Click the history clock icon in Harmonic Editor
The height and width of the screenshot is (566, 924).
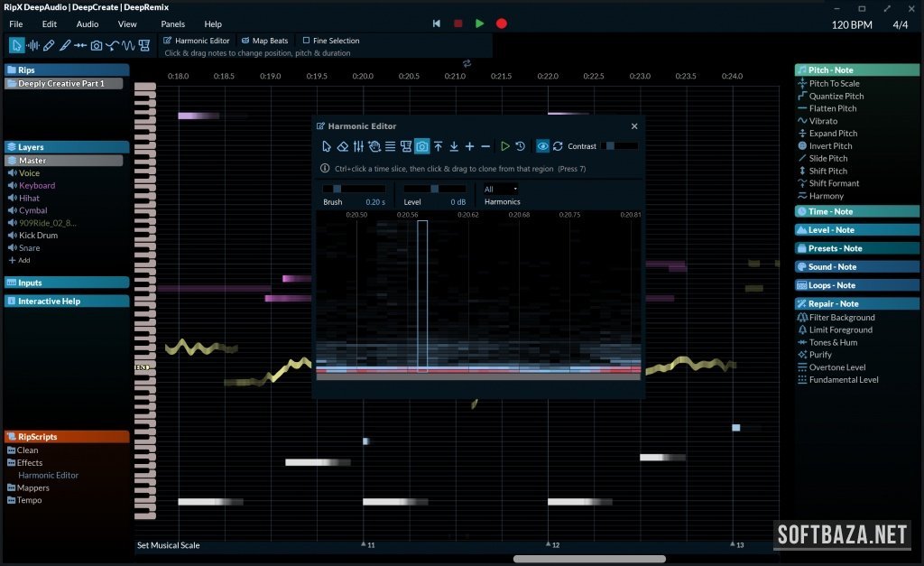tap(521, 146)
